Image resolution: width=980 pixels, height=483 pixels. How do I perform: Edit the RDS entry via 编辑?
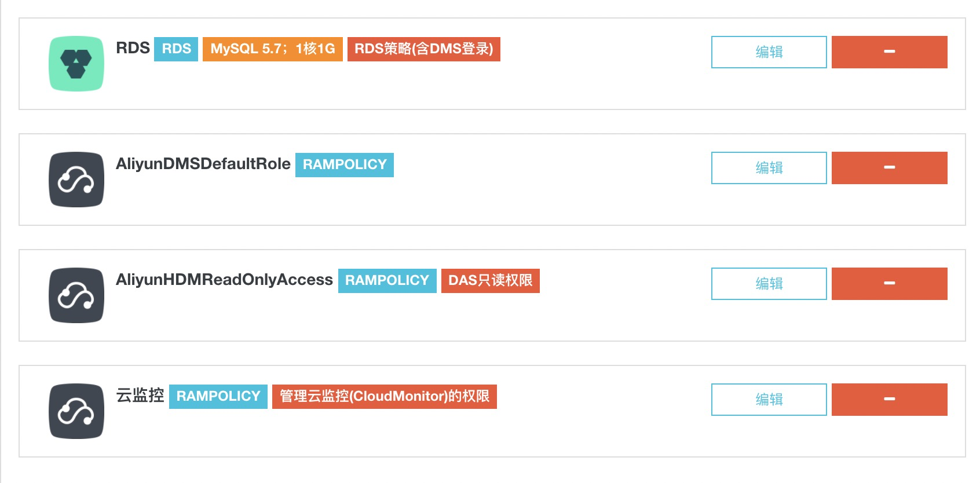coord(769,52)
